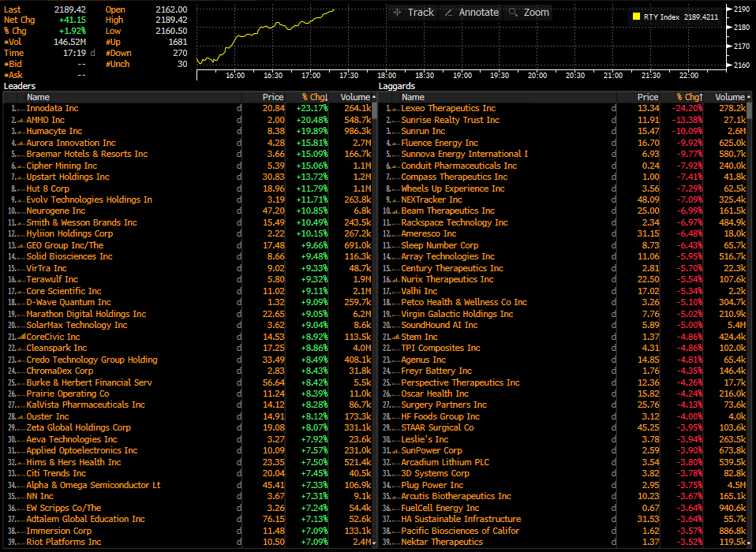Click the Leaders list scroll-down arrow

(x=374, y=543)
